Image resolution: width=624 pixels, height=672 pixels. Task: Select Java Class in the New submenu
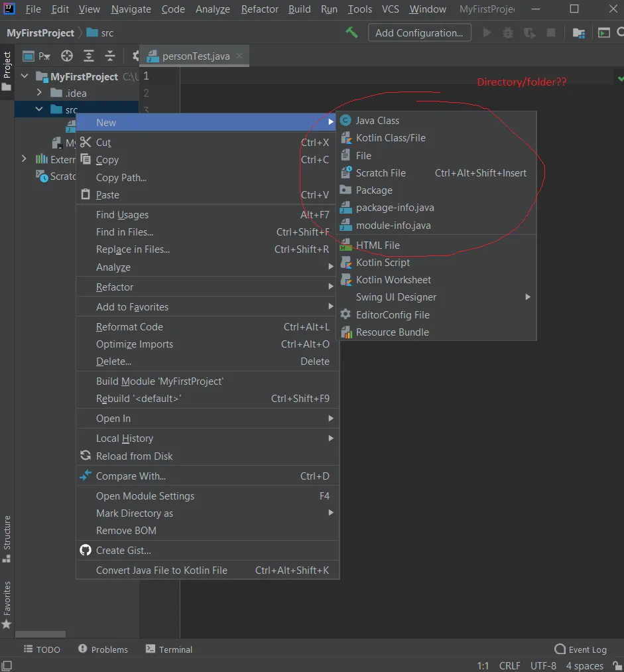[x=436, y=121]
